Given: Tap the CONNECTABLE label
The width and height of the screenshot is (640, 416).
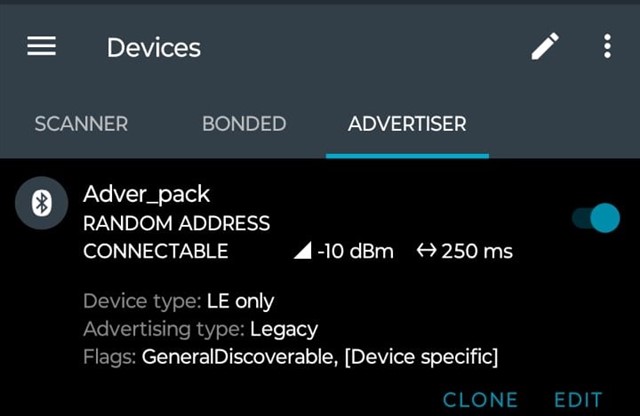Looking at the screenshot, I should point(156,251).
